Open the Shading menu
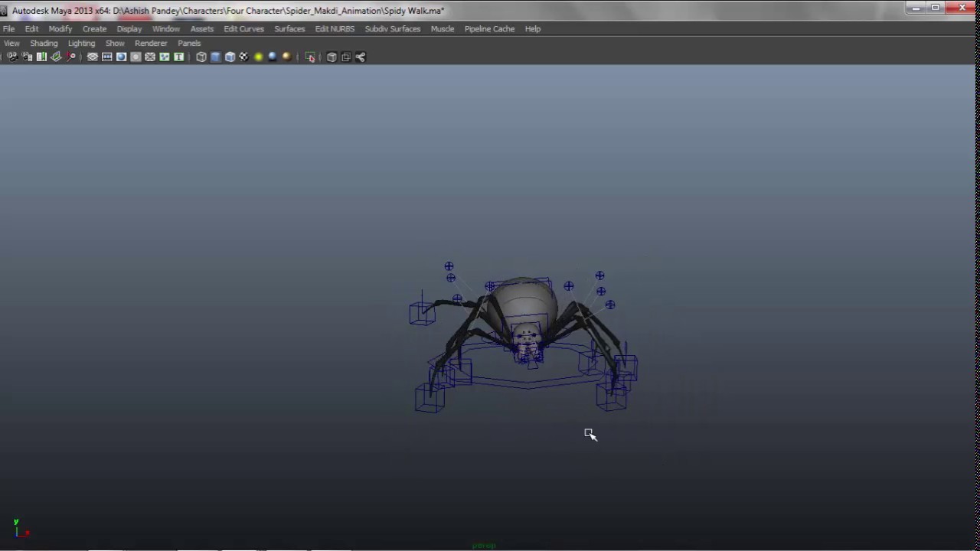Screen dimensions: 980x551 (x=44, y=43)
